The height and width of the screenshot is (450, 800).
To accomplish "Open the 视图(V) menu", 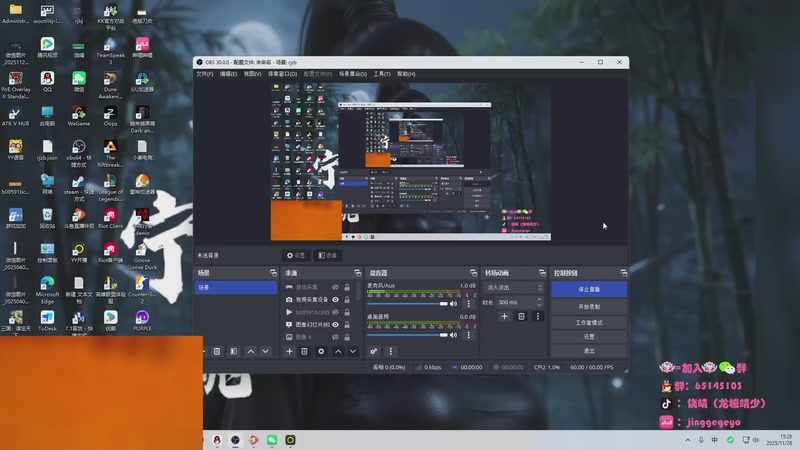I will [x=252, y=74].
